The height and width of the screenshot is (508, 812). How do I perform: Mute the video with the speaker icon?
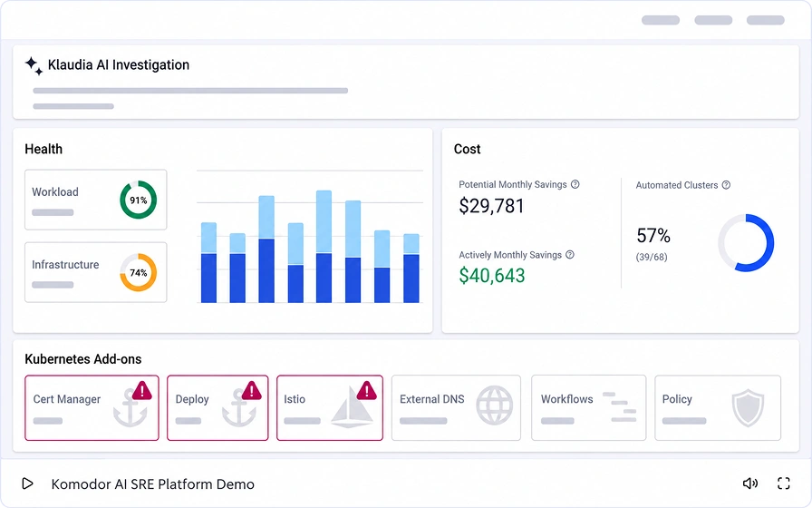click(x=749, y=484)
